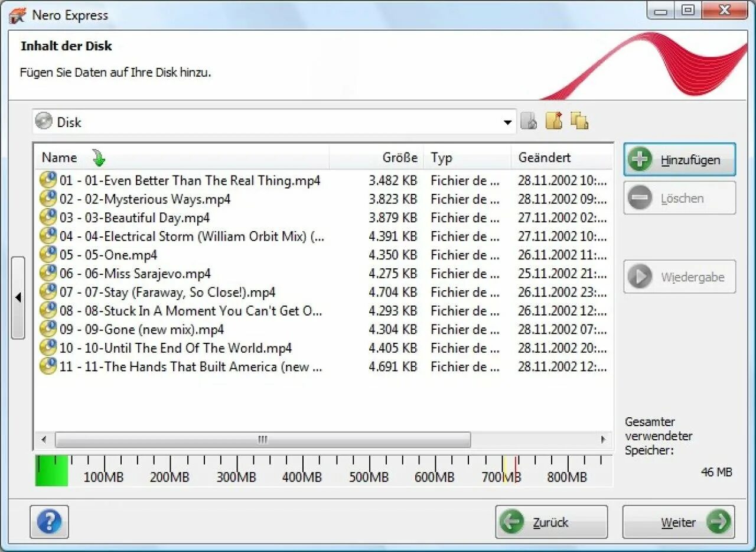Select file 10-Until The End Of The World.mp4
The height and width of the screenshot is (552, 756).
click(x=176, y=348)
